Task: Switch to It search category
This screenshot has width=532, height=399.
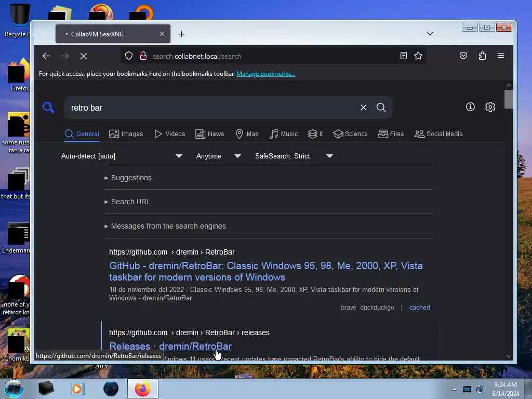Action: (x=315, y=134)
